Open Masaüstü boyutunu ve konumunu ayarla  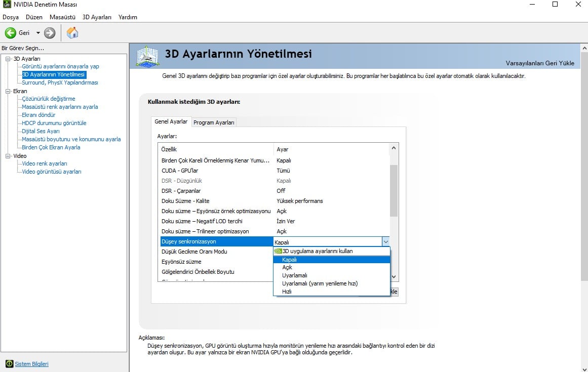coord(71,139)
